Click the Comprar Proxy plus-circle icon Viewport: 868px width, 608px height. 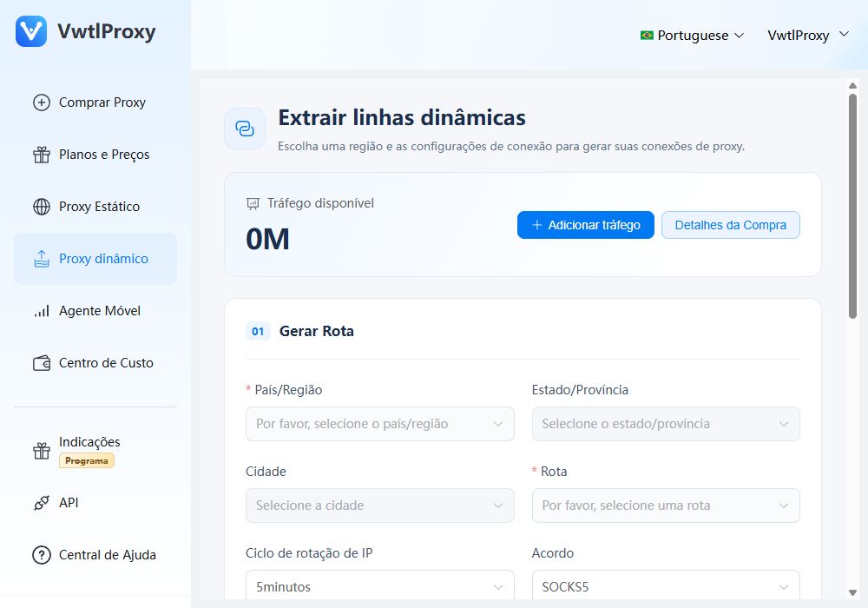pyautogui.click(x=42, y=102)
